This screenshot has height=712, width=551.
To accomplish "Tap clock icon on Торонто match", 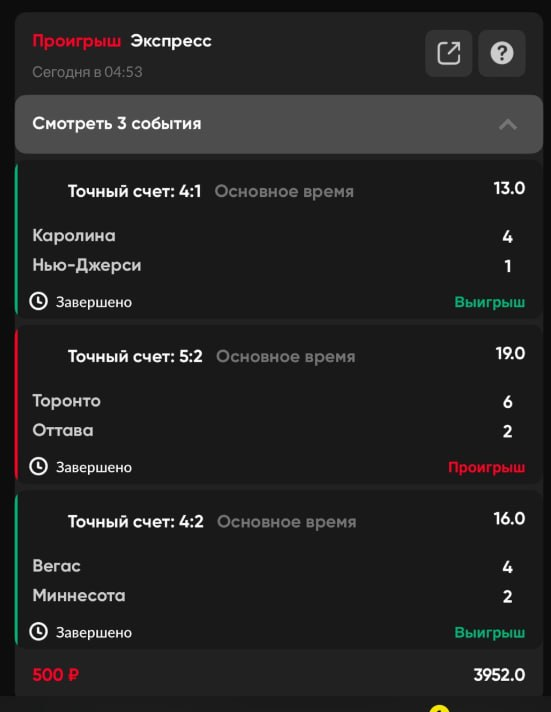I will click(39, 467).
